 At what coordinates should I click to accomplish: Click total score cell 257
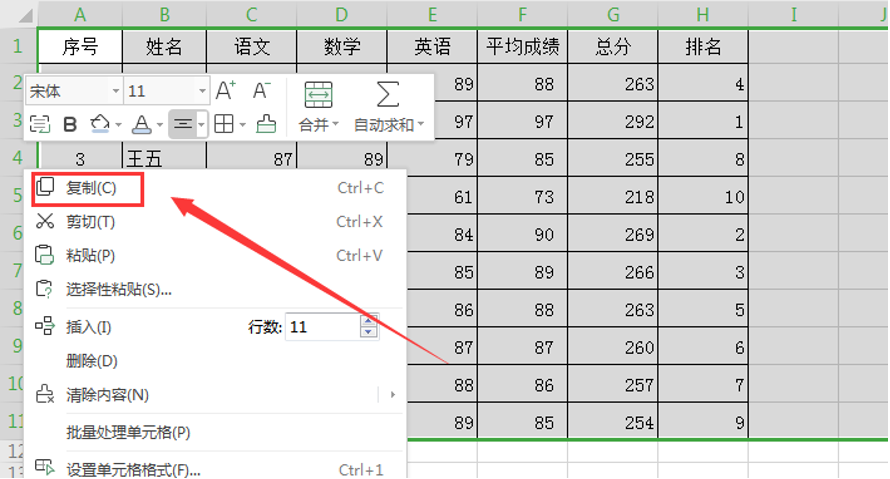click(x=613, y=384)
